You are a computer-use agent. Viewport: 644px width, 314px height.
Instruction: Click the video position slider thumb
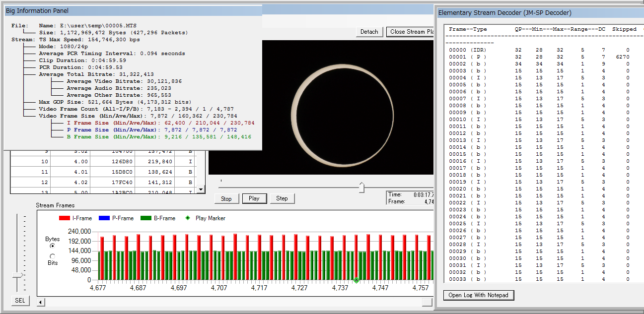click(361, 188)
